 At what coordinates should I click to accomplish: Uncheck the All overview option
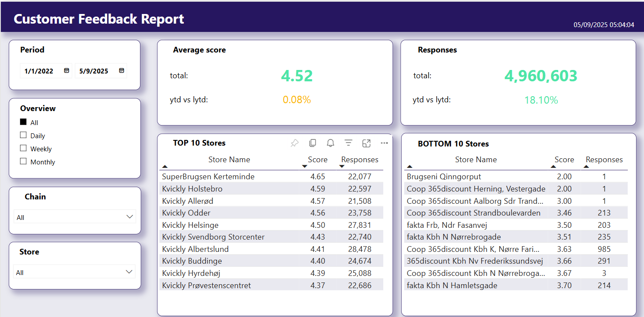(23, 122)
